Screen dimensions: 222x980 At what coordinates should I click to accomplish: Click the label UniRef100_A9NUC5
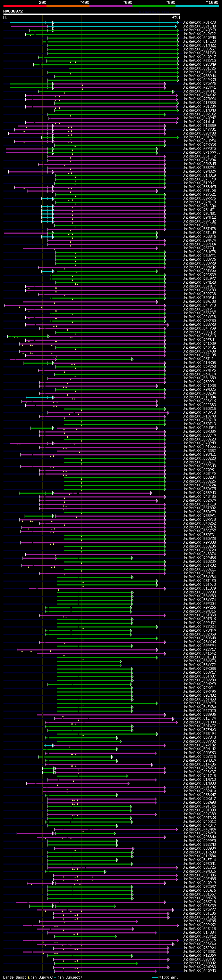click(x=199, y=390)
